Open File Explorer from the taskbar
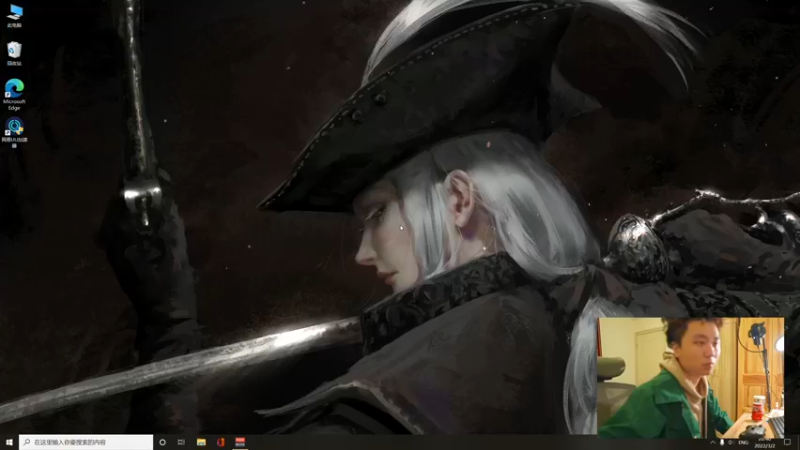 [201, 442]
